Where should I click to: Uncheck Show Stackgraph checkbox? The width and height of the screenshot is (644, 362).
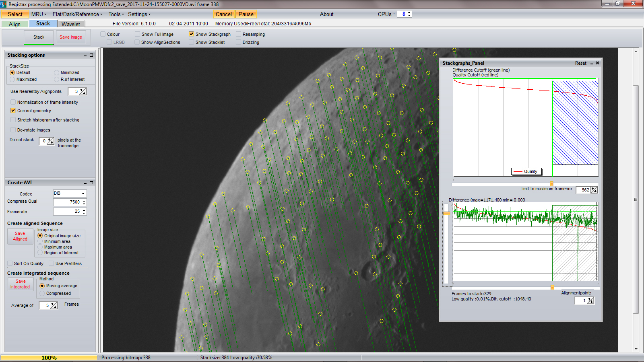point(192,34)
